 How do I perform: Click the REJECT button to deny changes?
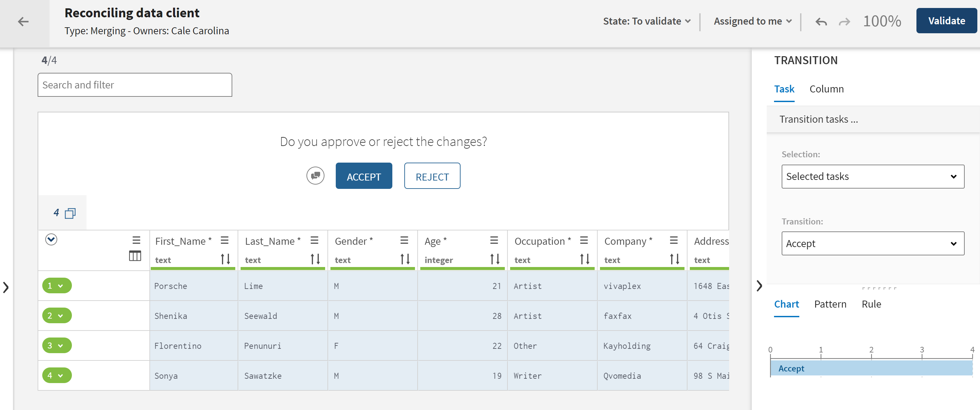pos(433,176)
